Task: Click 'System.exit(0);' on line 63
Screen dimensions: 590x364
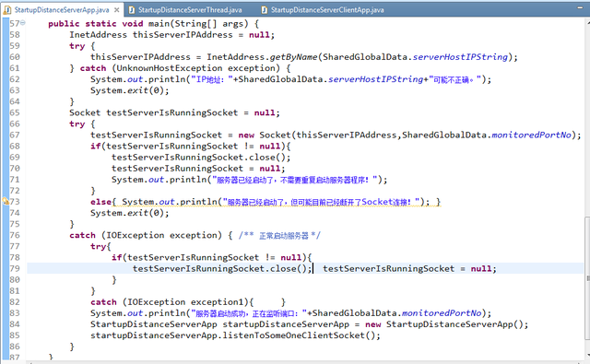Action: [129, 90]
